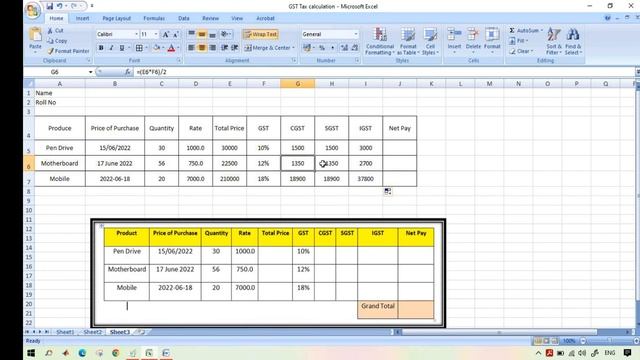Viewport: 640px width, 360px height.
Task: Click the Insert Function fx button
Action: (128, 72)
